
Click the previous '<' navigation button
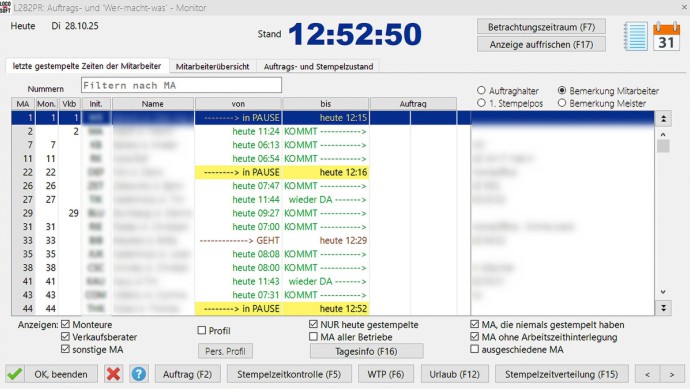(647, 374)
